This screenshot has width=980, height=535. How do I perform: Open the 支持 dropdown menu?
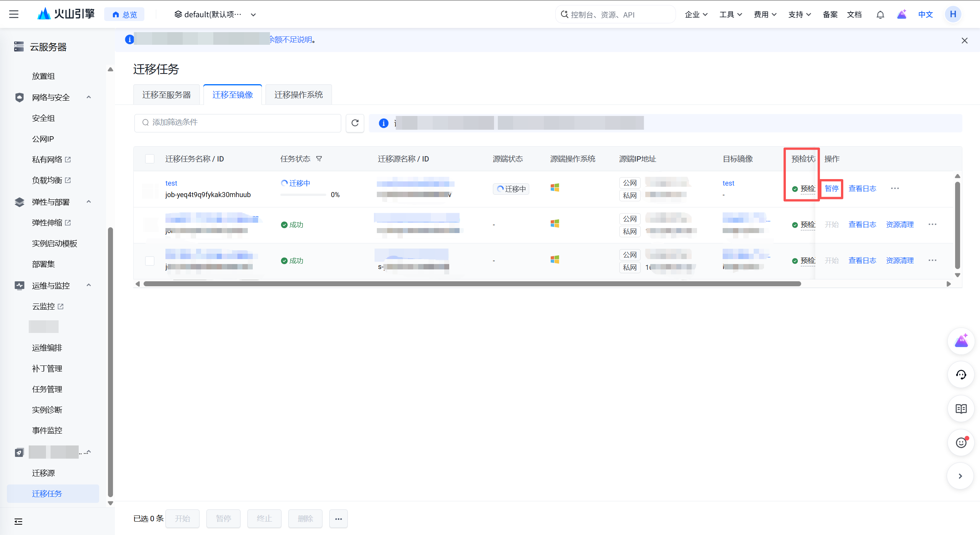[x=799, y=15]
